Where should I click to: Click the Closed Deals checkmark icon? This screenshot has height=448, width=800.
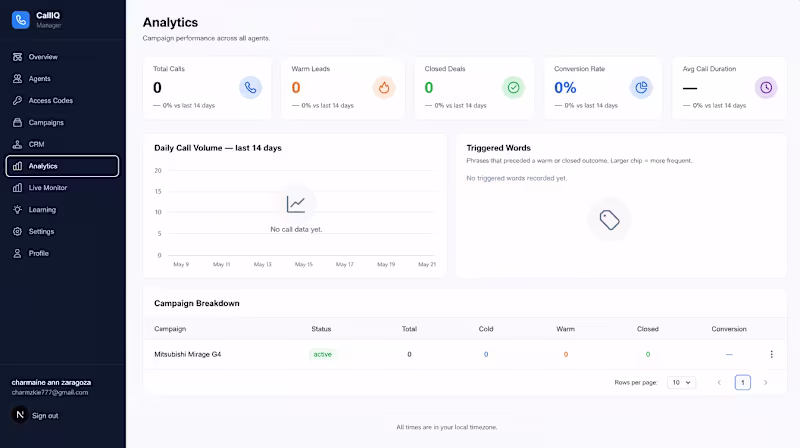pyautogui.click(x=513, y=88)
